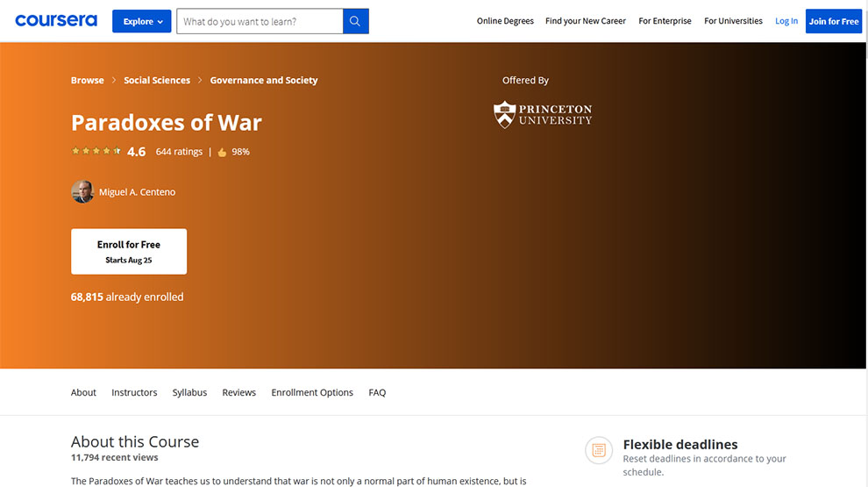
Task: Click the Princeton University logo
Action: [543, 114]
